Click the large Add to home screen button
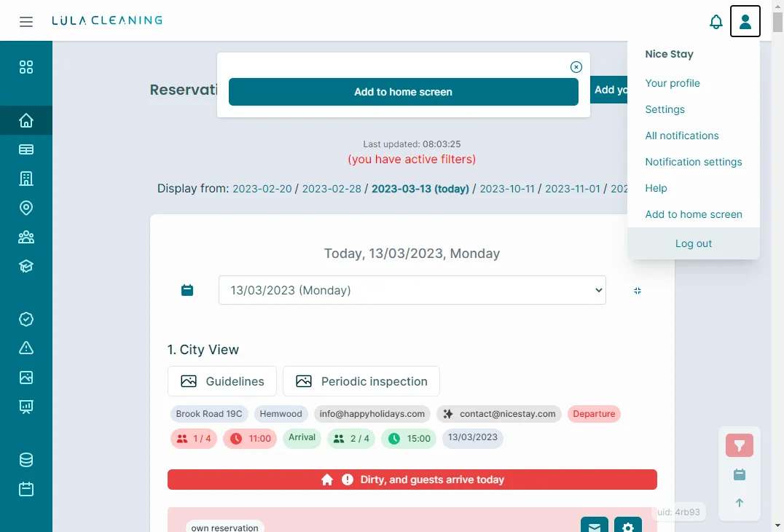The image size is (784, 532). (x=404, y=92)
